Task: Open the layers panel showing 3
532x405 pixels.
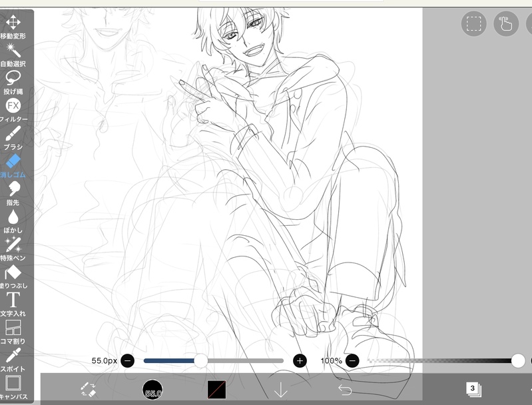Action: pyautogui.click(x=473, y=390)
